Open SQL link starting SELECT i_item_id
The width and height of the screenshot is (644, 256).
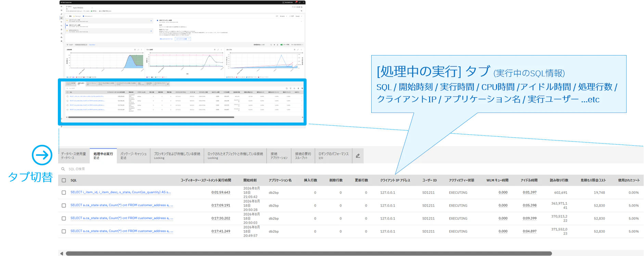(120, 192)
